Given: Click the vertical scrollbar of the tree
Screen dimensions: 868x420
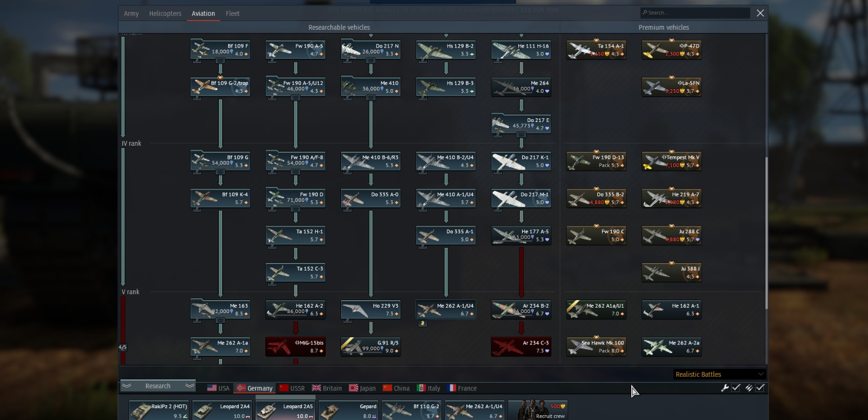Looking at the screenshot, I should [x=766, y=232].
